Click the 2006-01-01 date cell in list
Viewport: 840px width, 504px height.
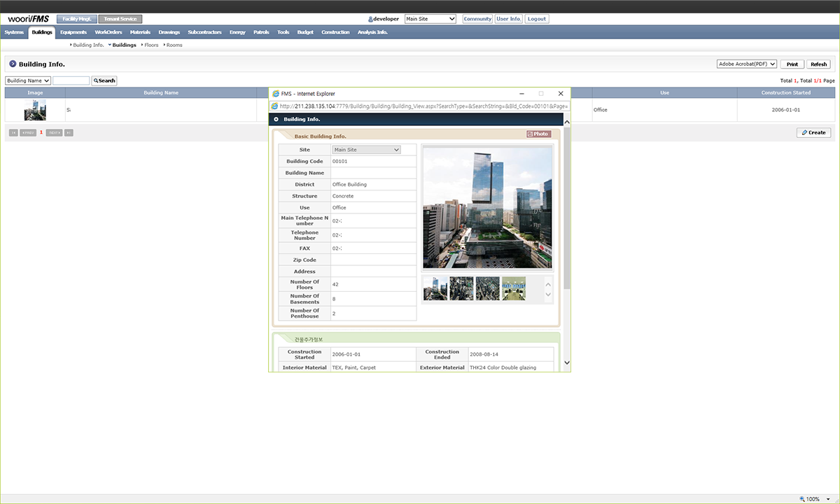tap(786, 110)
